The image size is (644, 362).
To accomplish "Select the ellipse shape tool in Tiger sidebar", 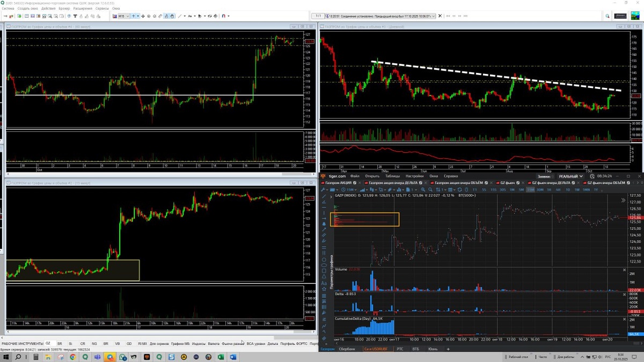I will tap(324, 265).
